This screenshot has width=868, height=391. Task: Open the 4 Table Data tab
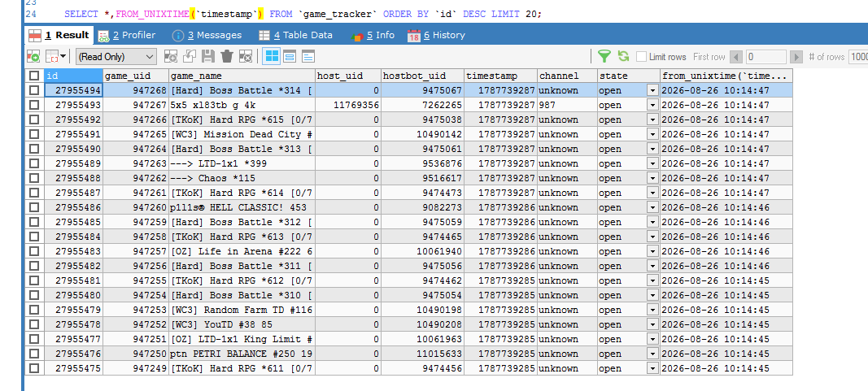(x=295, y=36)
